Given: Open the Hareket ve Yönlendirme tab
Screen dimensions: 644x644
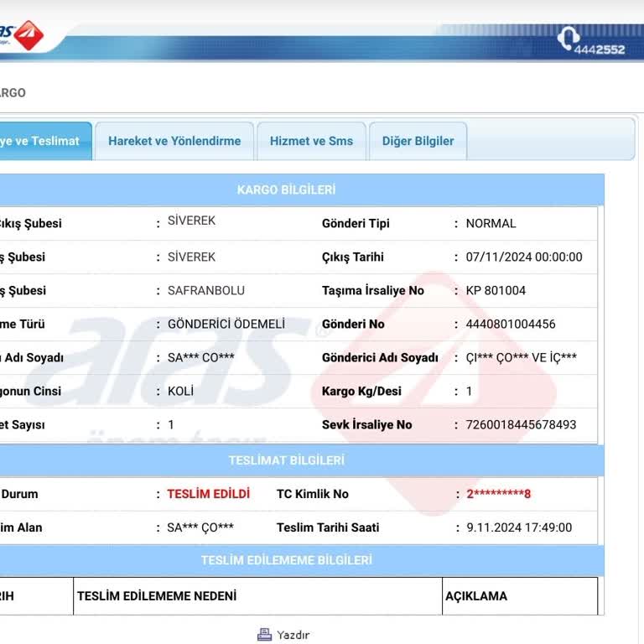Looking at the screenshot, I should [x=174, y=141].
